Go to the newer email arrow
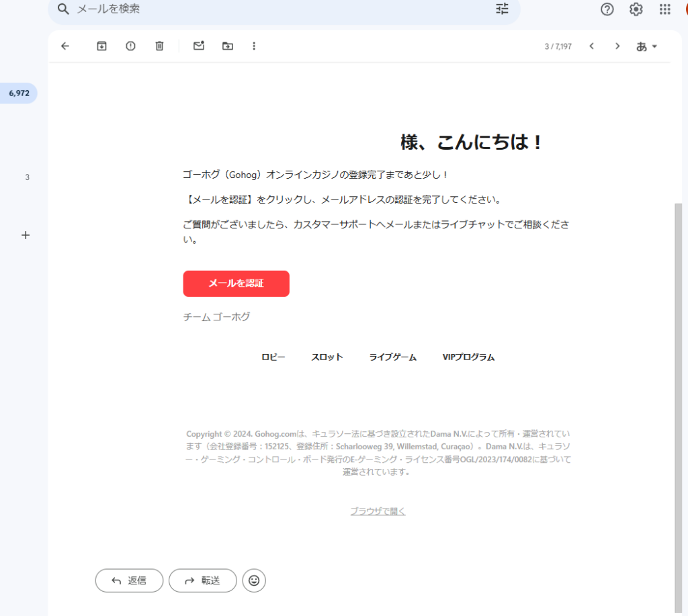Viewport: 688px width, 616px height. (x=591, y=46)
